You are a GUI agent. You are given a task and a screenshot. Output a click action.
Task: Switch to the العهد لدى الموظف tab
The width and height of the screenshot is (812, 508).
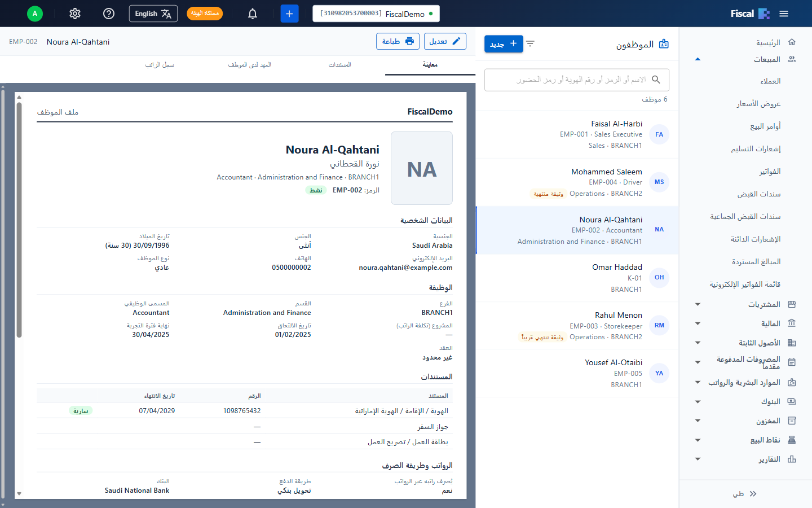pyautogui.click(x=250, y=65)
